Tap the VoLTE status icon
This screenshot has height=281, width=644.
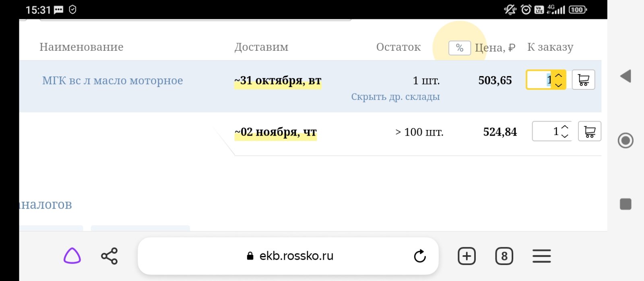(539, 10)
